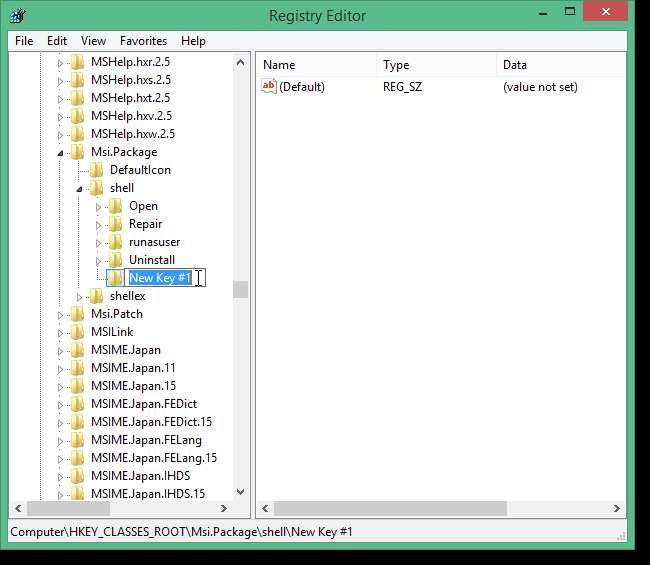Click the (value not set) data cell
This screenshot has width=650, height=565.
click(540, 87)
